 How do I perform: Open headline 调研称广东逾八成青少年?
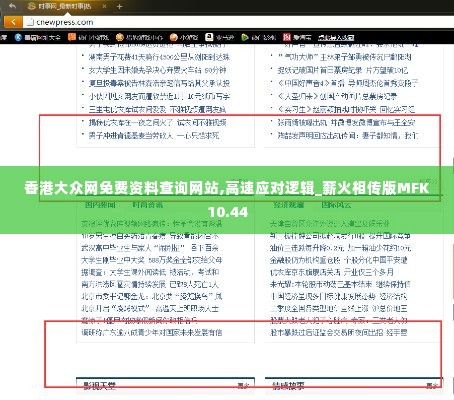(152, 332)
